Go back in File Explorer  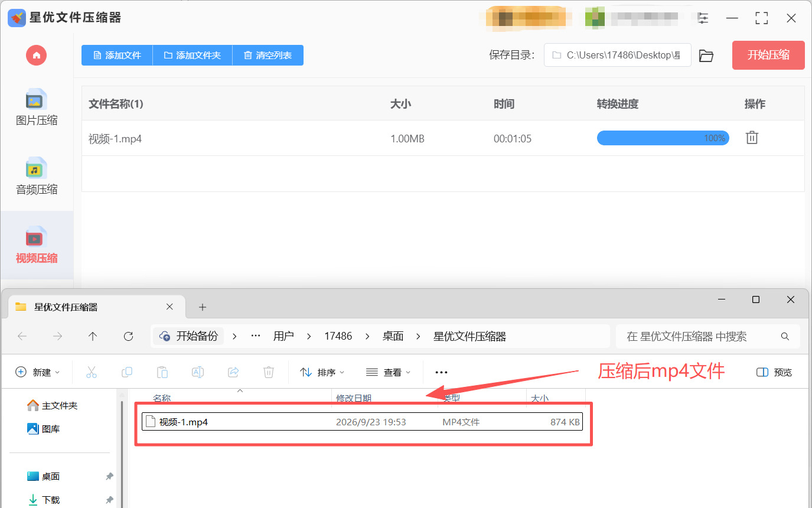22,336
